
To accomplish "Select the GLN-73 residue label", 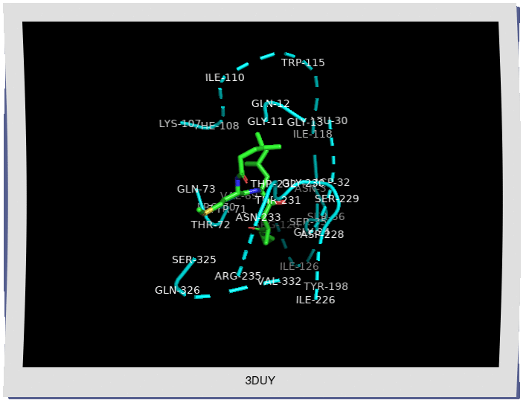I will pos(196,189).
